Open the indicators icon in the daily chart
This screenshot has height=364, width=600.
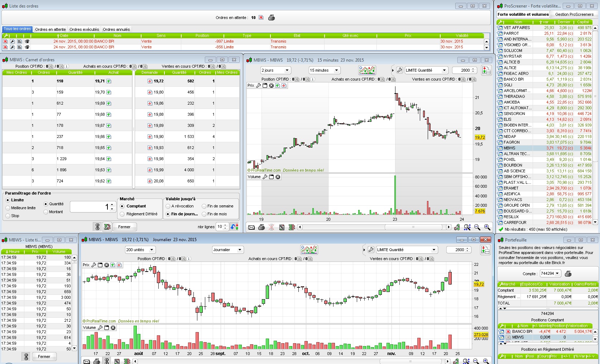pos(309,250)
